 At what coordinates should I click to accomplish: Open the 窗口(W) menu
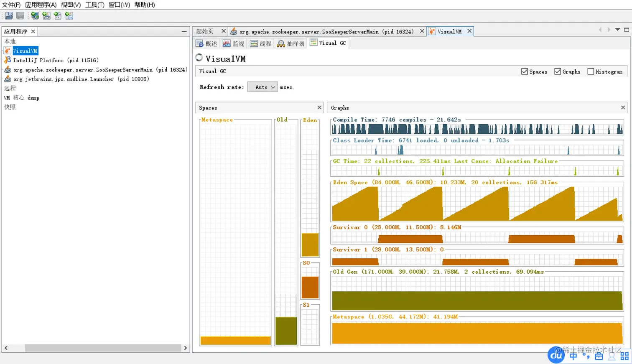[120, 5]
